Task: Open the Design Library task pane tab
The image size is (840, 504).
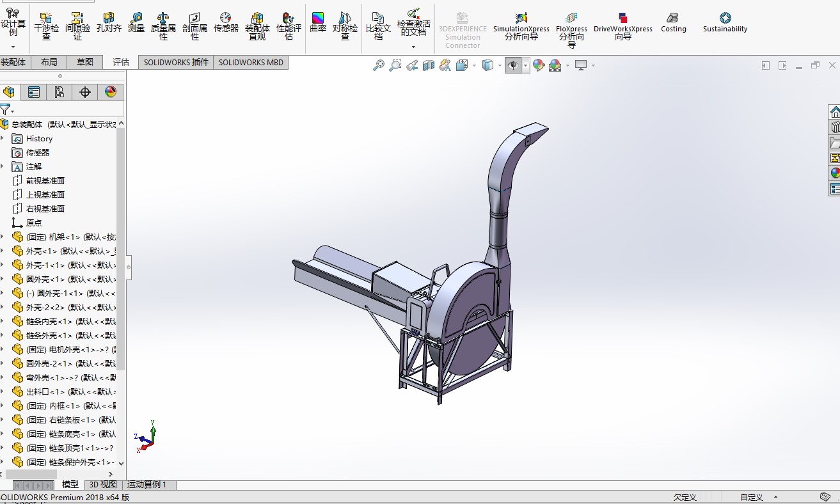Action: [x=835, y=127]
